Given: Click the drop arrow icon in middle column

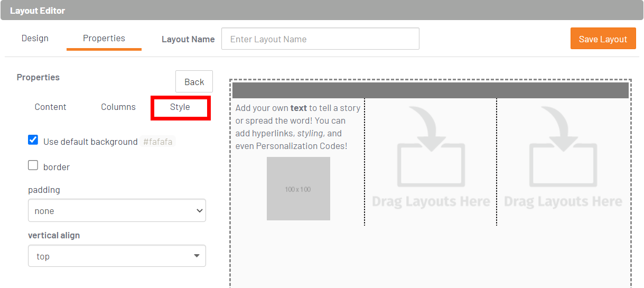Looking at the screenshot, I should tap(431, 146).
